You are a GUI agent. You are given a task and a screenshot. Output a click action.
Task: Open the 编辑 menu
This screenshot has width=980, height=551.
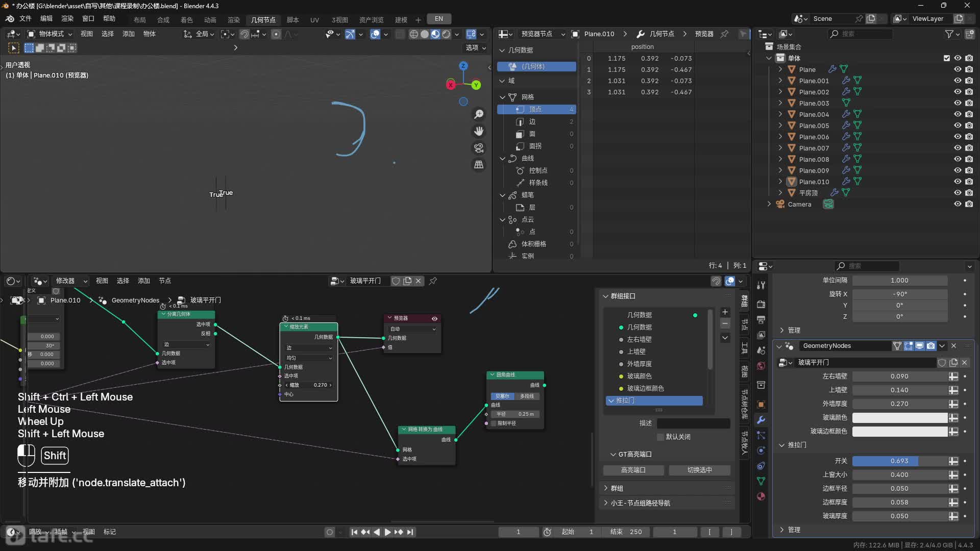(46, 19)
